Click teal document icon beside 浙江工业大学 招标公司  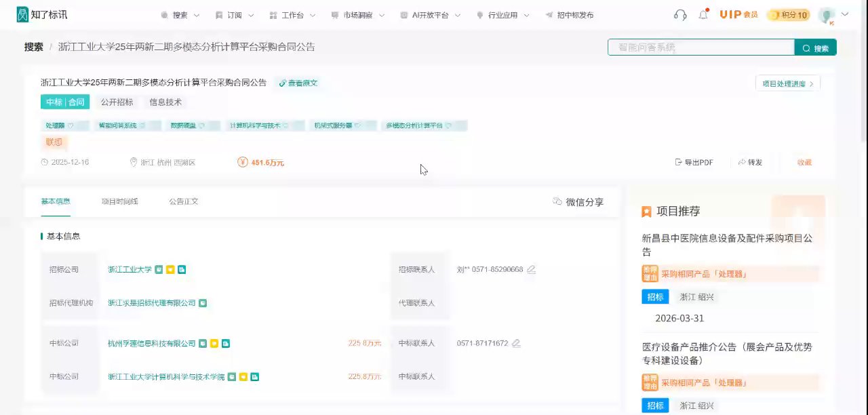click(182, 270)
